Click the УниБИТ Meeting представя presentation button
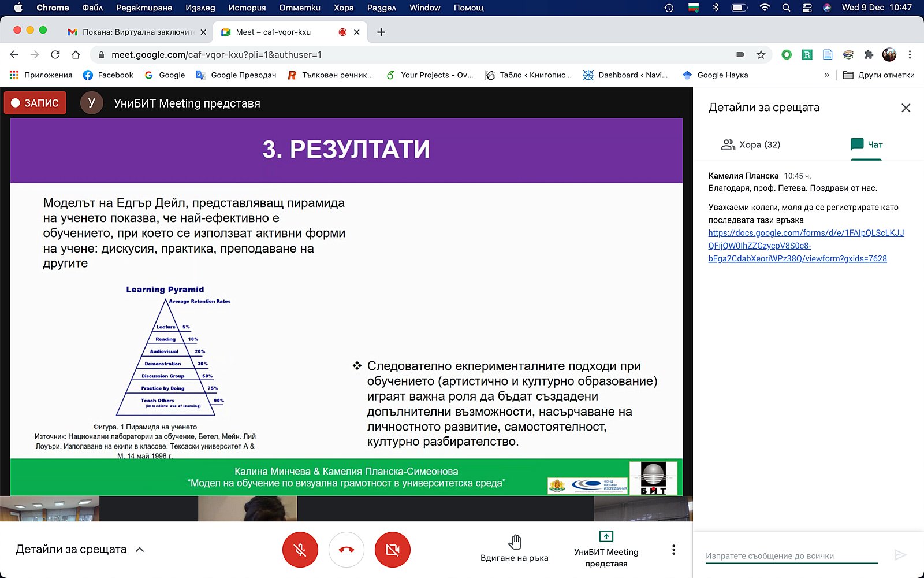The width and height of the screenshot is (924, 578). tap(606, 549)
